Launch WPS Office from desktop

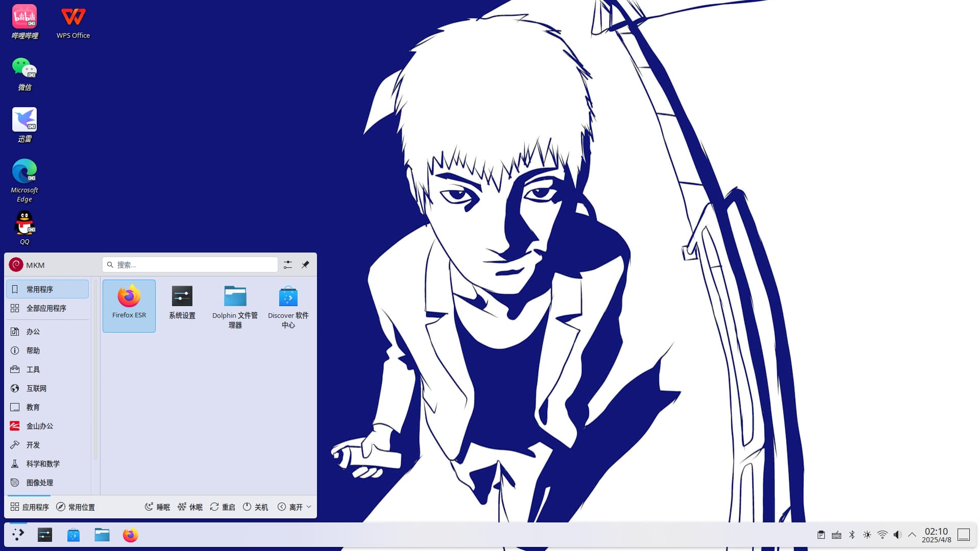(73, 22)
